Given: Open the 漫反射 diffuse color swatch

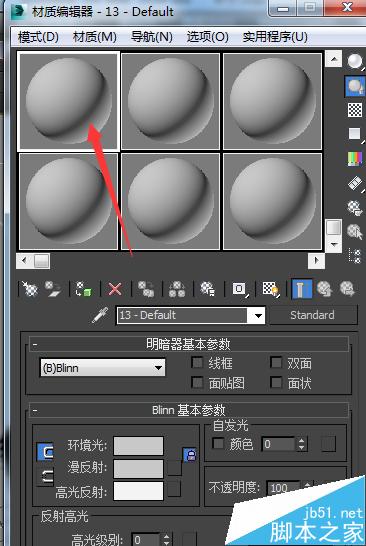Looking at the screenshot, I should (x=138, y=469).
